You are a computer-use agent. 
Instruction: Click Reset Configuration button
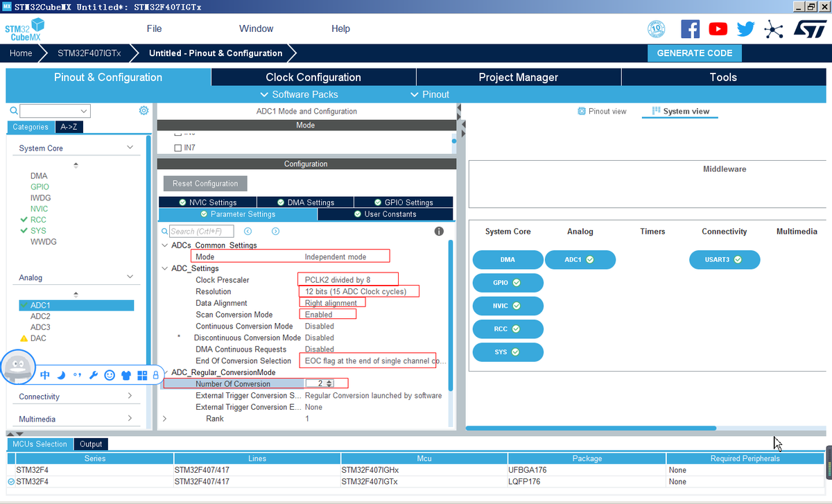[x=205, y=184]
